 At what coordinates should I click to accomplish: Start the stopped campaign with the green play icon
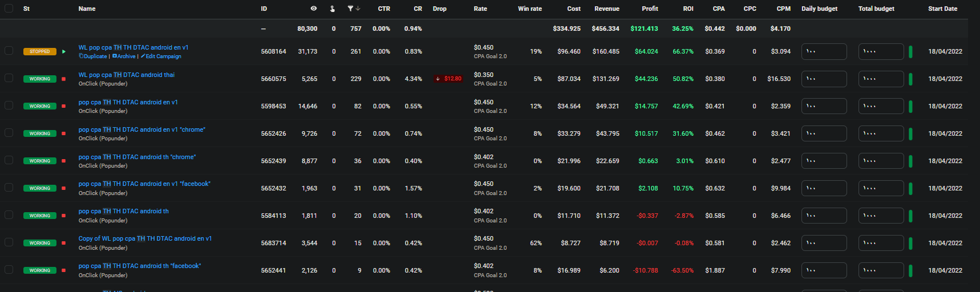[64, 51]
